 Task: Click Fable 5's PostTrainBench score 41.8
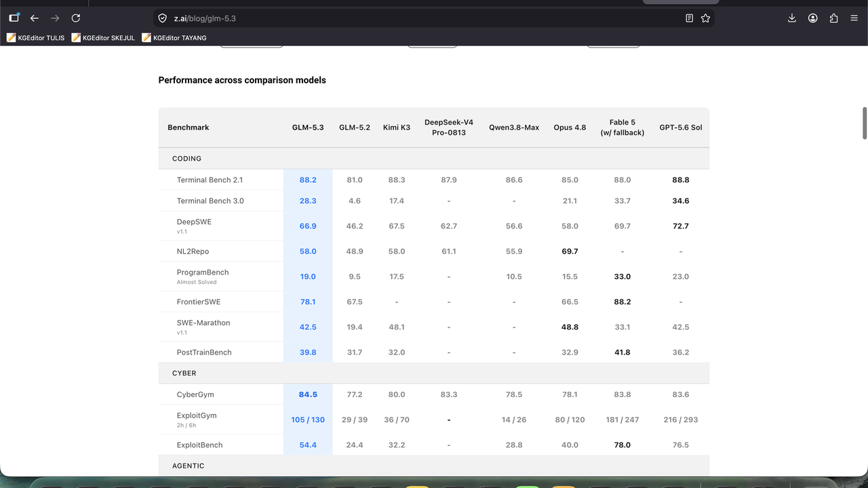pos(623,352)
